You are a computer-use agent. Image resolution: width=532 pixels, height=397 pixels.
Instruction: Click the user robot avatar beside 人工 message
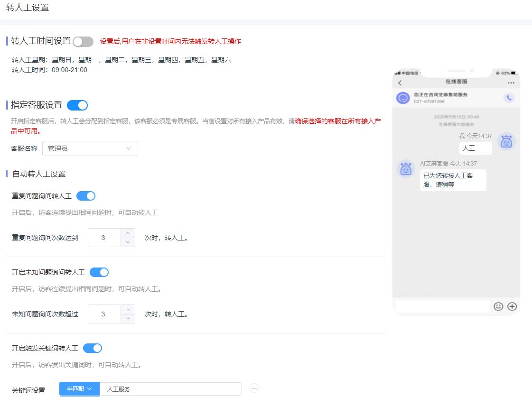point(506,141)
